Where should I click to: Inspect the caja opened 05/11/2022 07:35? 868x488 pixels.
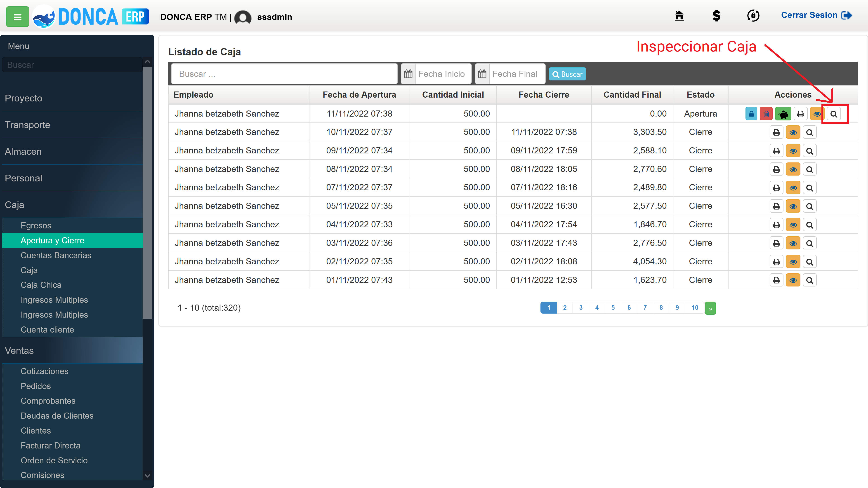click(x=809, y=206)
